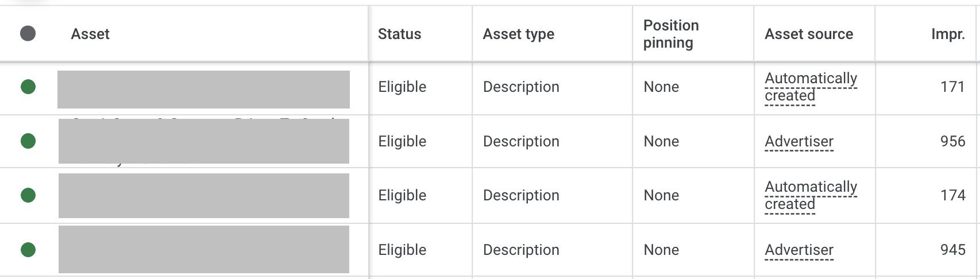
Task: Click green status dot in 174 impressions row
Action: click(28, 195)
